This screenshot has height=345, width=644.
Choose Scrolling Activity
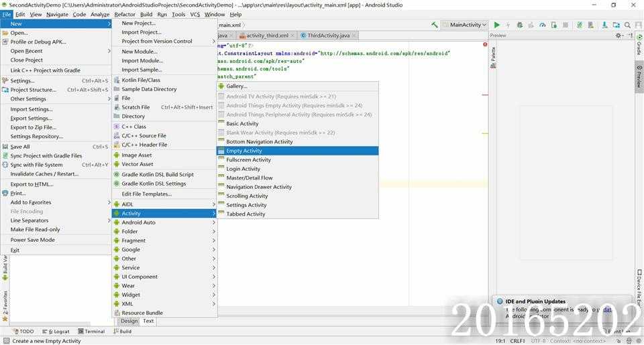297,196
